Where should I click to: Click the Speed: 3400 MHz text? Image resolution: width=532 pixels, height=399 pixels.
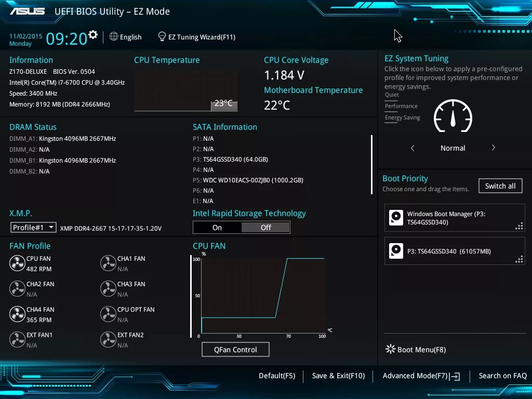coord(33,94)
